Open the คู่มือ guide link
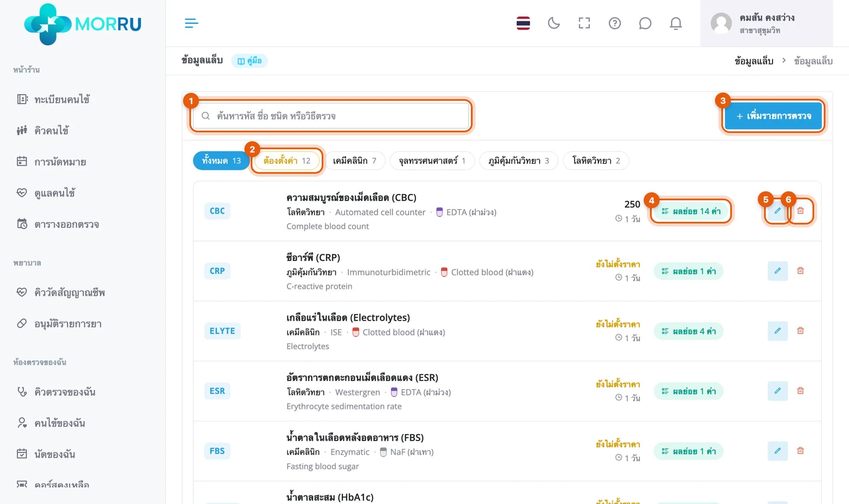The image size is (849, 504). [250, 61]
